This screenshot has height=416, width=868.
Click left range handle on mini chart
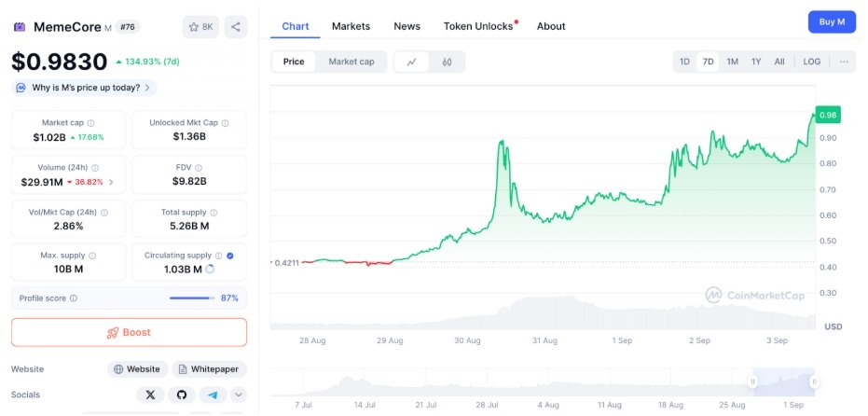(753, 381)
